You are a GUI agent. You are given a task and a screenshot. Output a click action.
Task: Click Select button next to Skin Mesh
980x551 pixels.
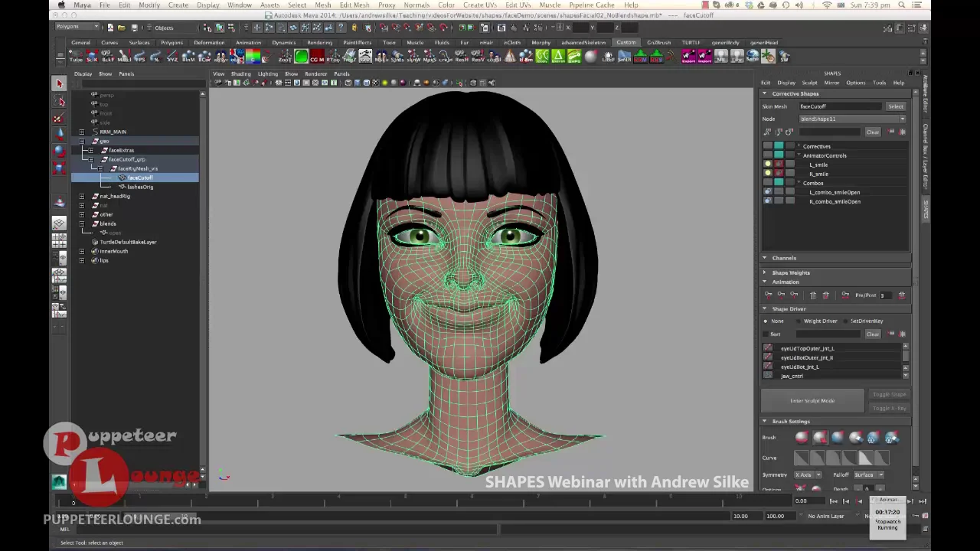pos(896,106)
